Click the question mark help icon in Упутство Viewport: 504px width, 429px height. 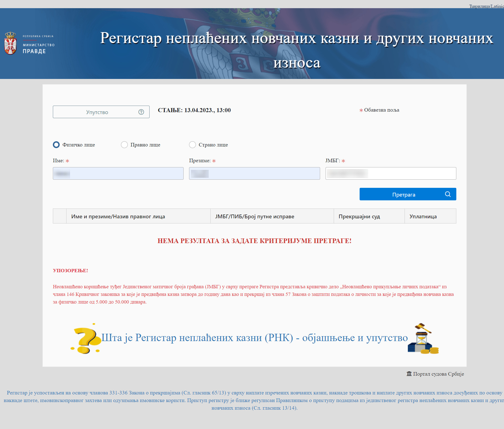tap(141, 112)
